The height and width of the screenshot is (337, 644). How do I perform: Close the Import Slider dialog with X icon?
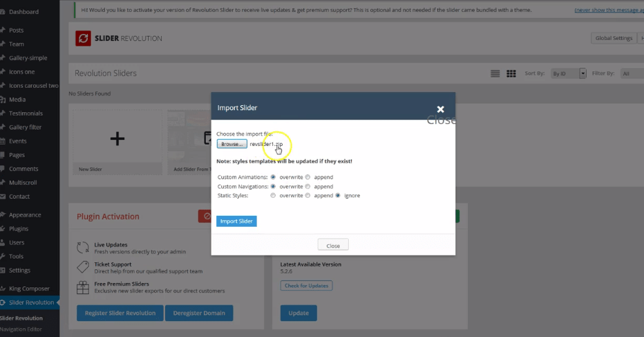coord(440,109)
